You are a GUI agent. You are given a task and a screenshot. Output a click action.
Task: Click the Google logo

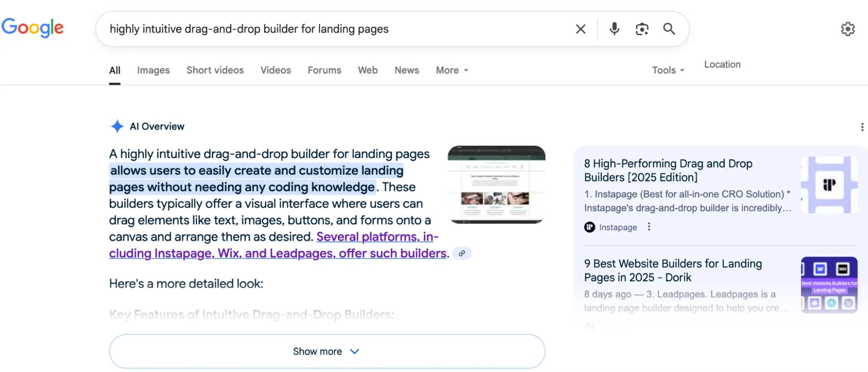(33, 28)
